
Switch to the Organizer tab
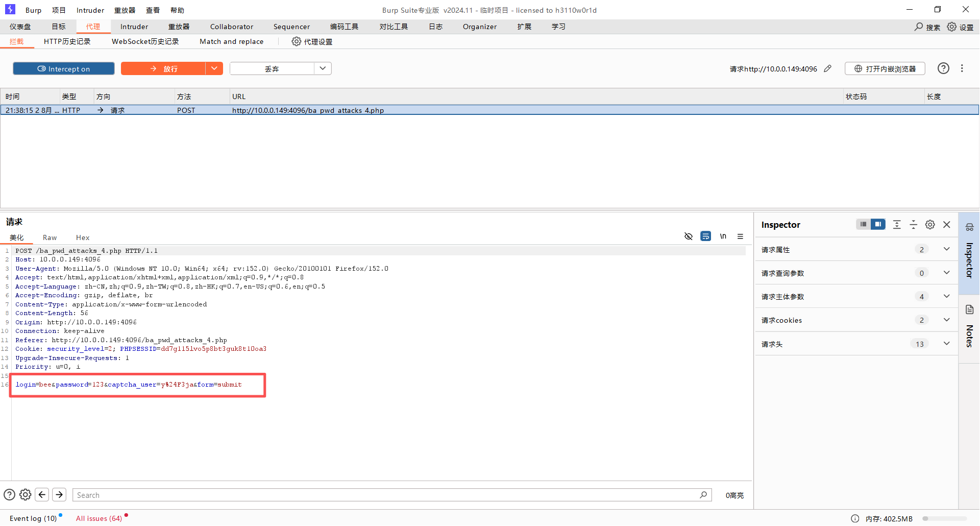480,27
